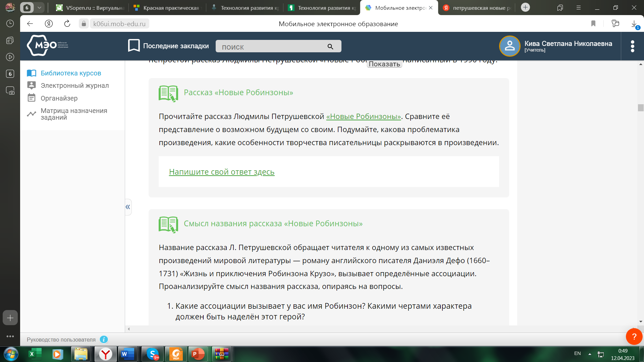The height and width of the screenshot is (362, 644).
Task: Collapse the left sidebar panel
Action: [x=128, y=207]
